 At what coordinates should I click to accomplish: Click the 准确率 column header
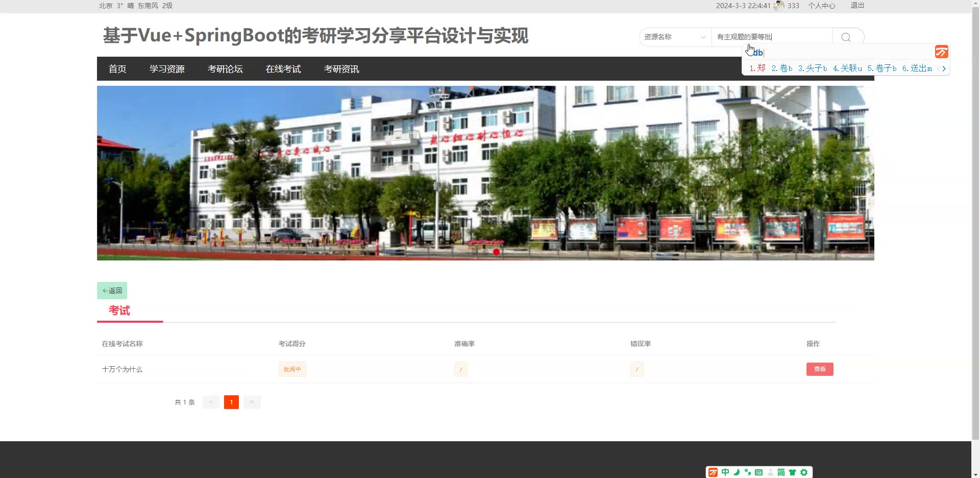[464, 344]
